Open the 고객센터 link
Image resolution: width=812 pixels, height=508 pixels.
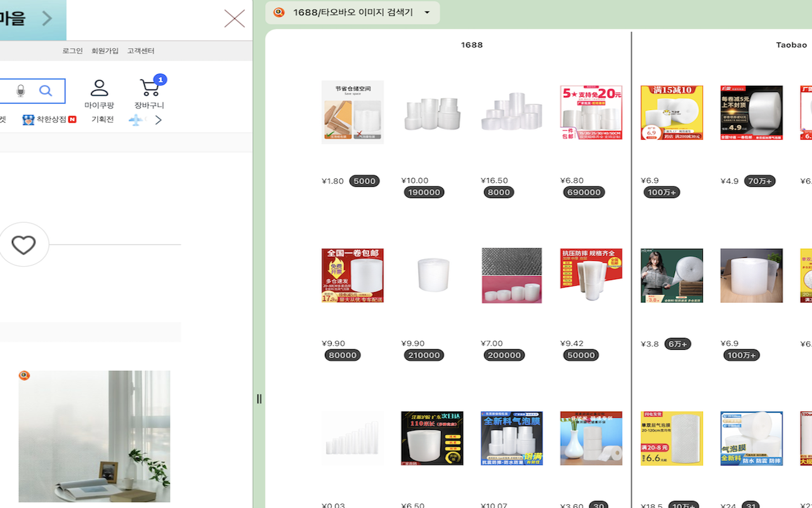pyautogui.click(x=141, y=51)
